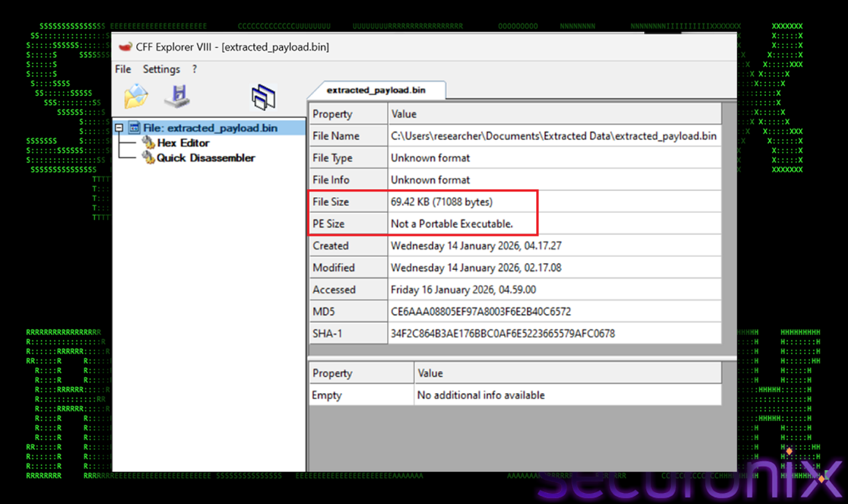Click the file icon beside extracted_payload.bin node
Viewport: 848px width, 504px height.
coord(134,128)
